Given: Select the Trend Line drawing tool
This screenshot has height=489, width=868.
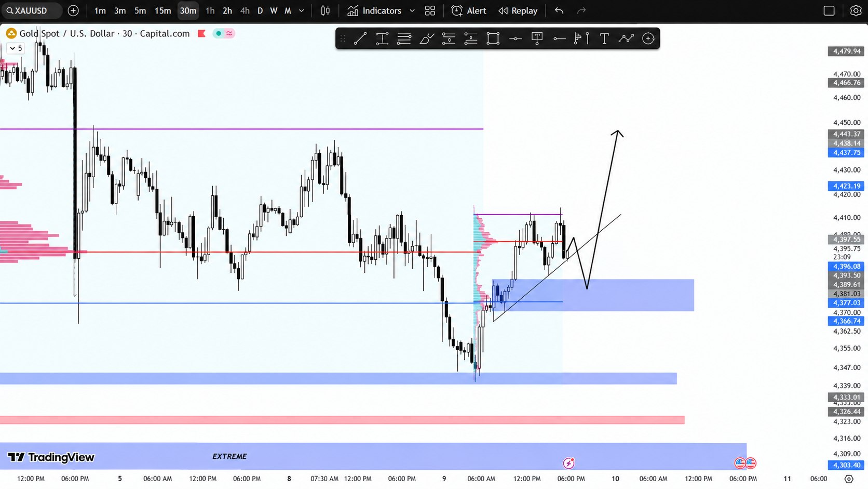Looking at the screenshot, I should 360,38.
